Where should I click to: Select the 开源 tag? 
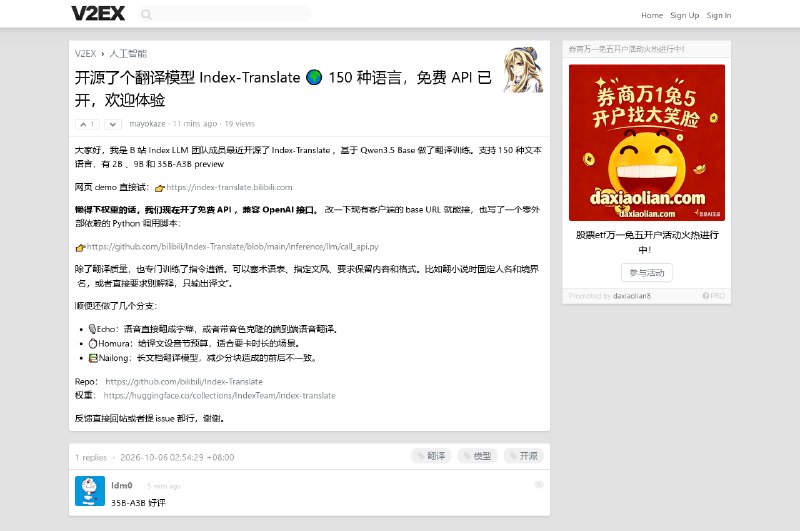tap(523, 456)
